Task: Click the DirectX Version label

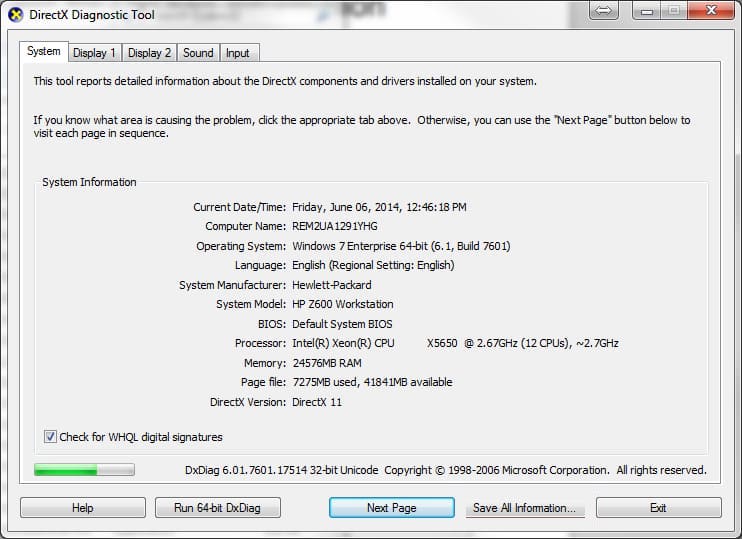Action: pos(248,402)
